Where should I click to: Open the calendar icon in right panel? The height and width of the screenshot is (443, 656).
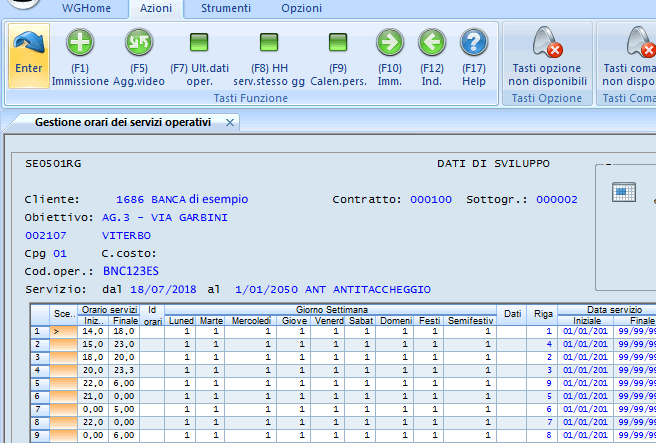tap(624, 190)
